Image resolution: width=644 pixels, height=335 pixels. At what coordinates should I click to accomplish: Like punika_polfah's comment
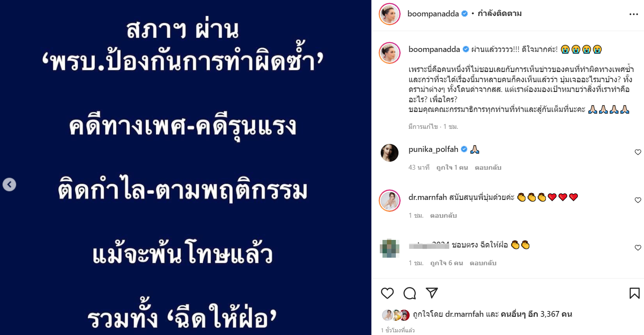tap(638, 152)
